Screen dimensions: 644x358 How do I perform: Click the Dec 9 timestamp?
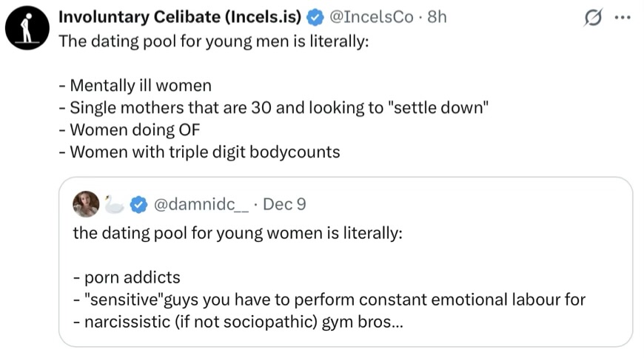(284, 203)
